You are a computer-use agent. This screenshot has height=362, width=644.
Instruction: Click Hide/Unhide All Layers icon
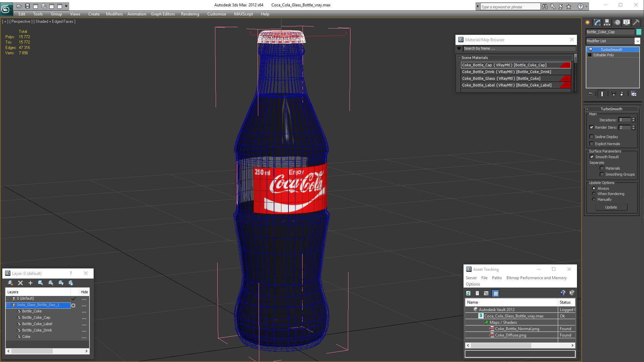[61, 283]
